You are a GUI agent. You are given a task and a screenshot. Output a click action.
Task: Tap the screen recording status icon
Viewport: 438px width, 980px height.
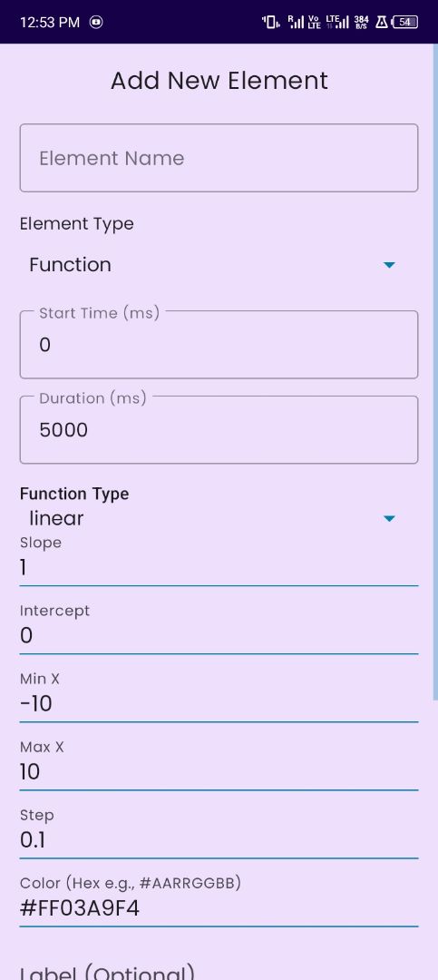tap(96, 23)
